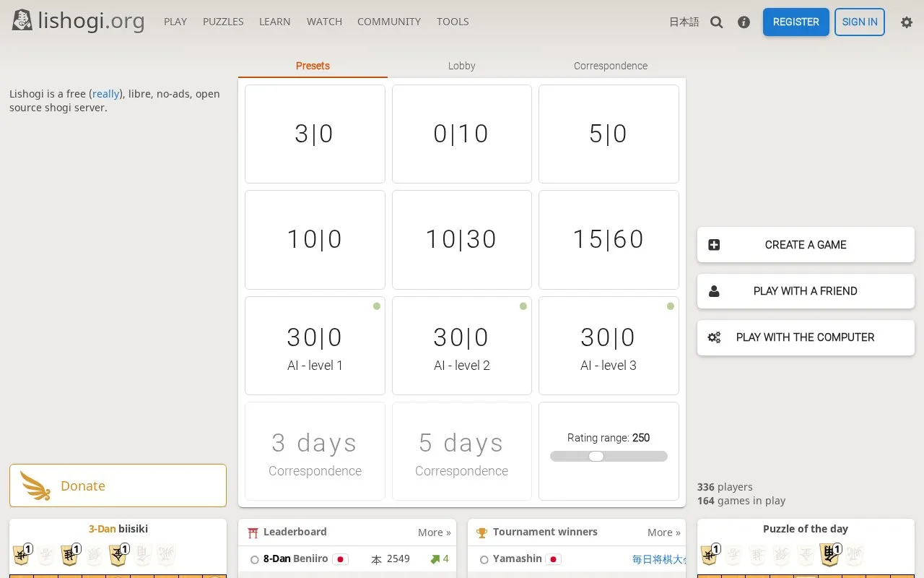
Task: Click the Japan flag next to Beniiro
Action: click(340, 559)
